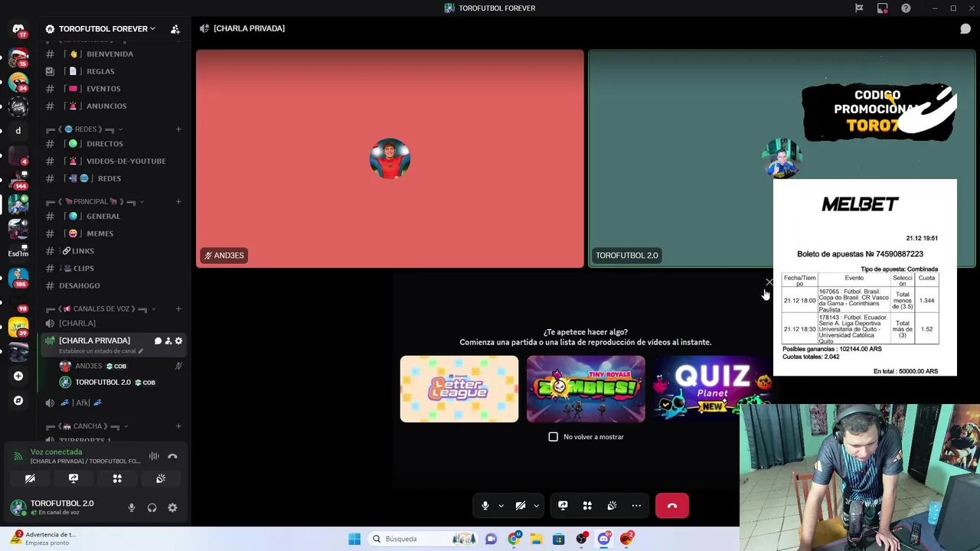Click invite icon on CHARLA PRIVADA row
The height and width of the screenshot is (551, 980).
pyautogui.click(x=168, y=341)
